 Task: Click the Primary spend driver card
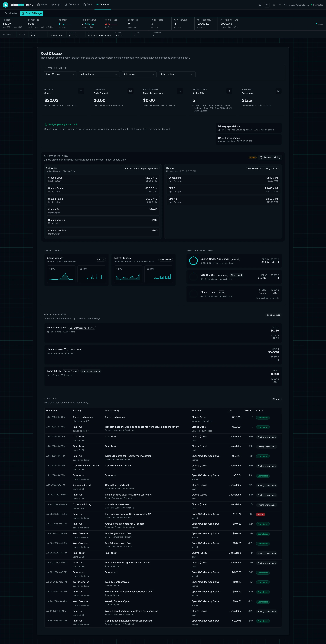(x=249, y=128)
